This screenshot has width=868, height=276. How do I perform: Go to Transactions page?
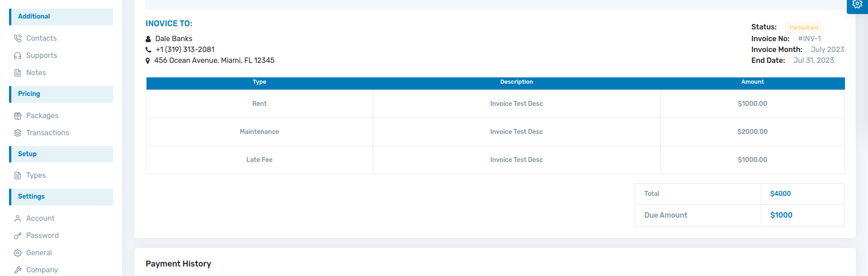(x=47, y=133)
